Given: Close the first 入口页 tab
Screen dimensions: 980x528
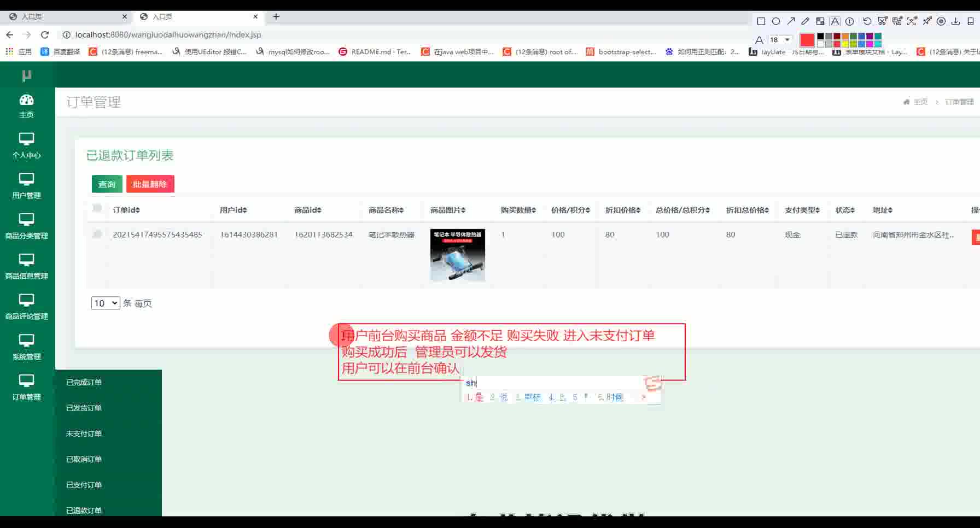Looking at the screenshot, I should [125, 16].
